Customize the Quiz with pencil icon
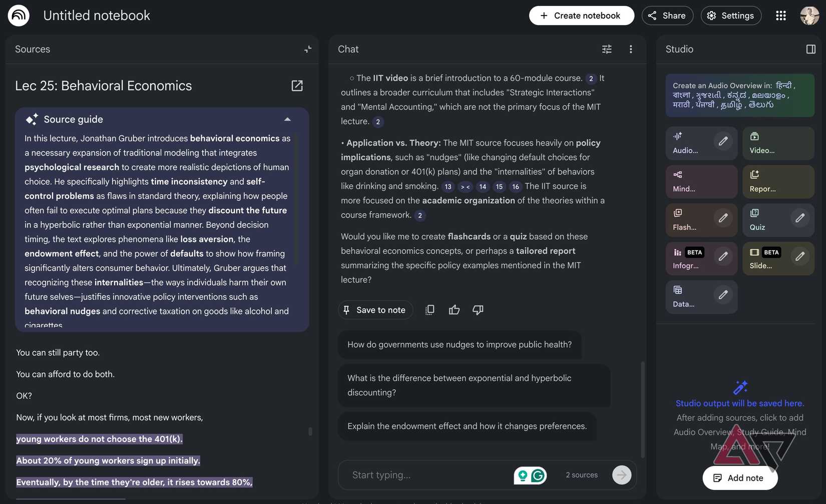Viewport: 826px width, 504px height. click(800, 218)
